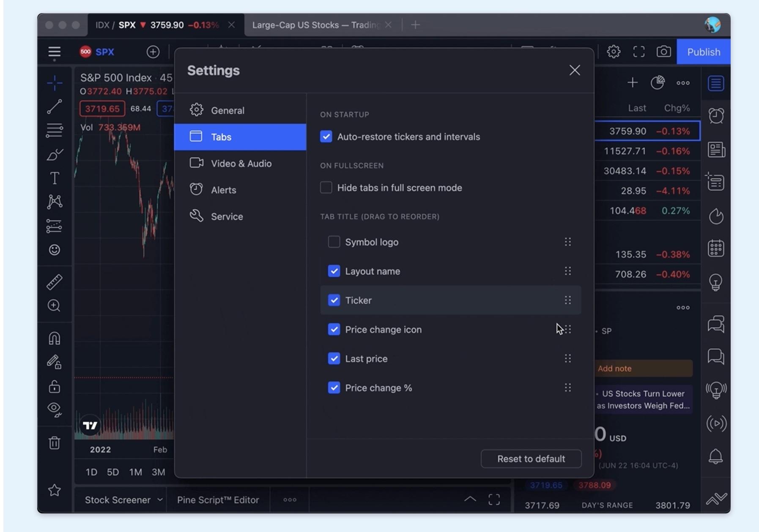Switch to the Video & Audio settings section
This screenshot has width=759, height=532.
pyautogui.click(x=241, y=164)
